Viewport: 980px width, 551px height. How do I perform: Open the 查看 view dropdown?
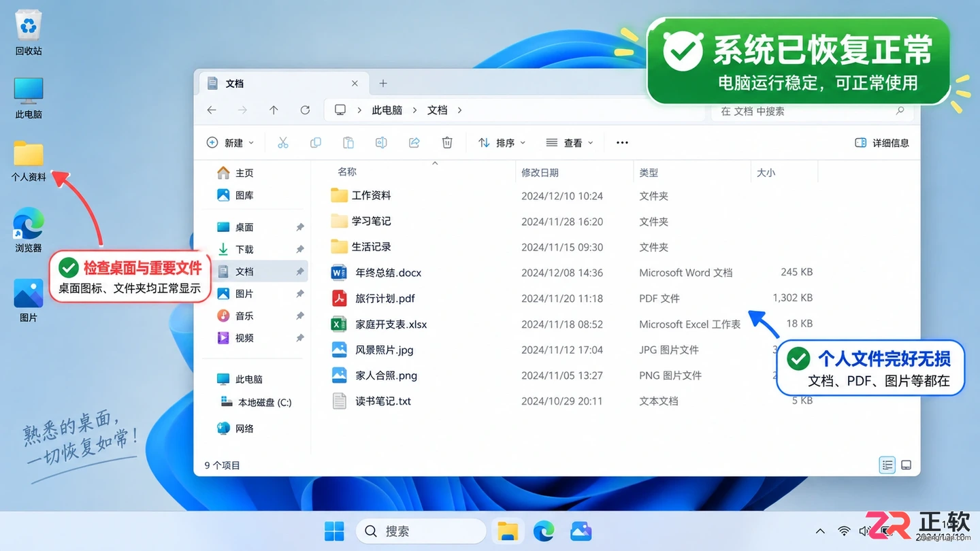point(570,143)
